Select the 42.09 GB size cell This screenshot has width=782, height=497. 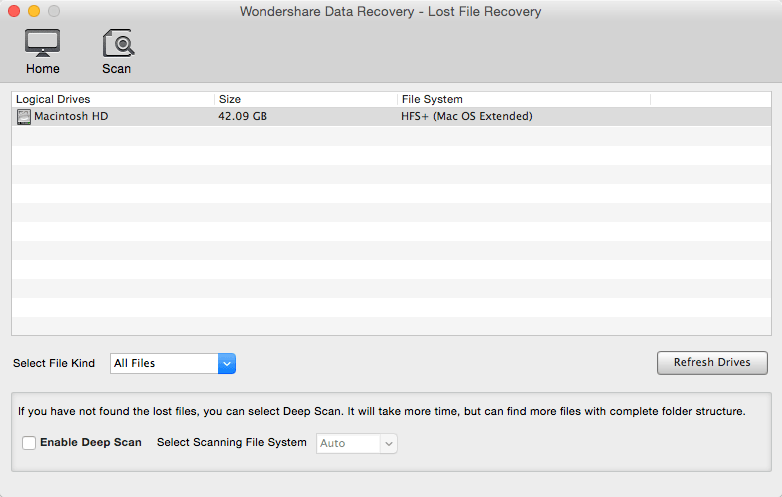coord(242,116)
